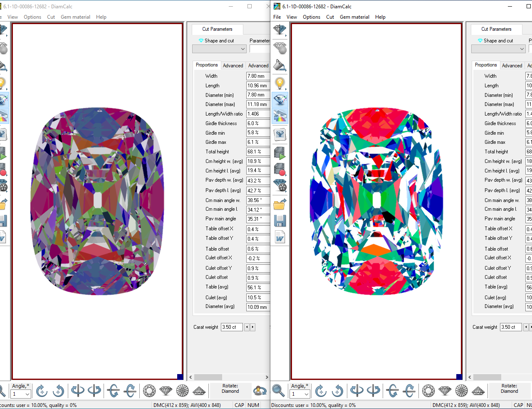Select second Advanced tab in left window
The image size is (532, 409).
258,66
